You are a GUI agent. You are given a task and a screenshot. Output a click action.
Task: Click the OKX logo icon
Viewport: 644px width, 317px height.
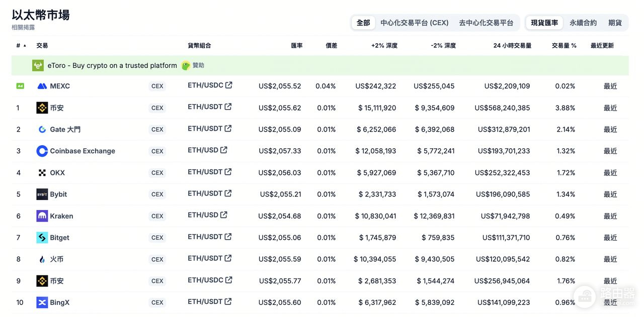[42, 172]
